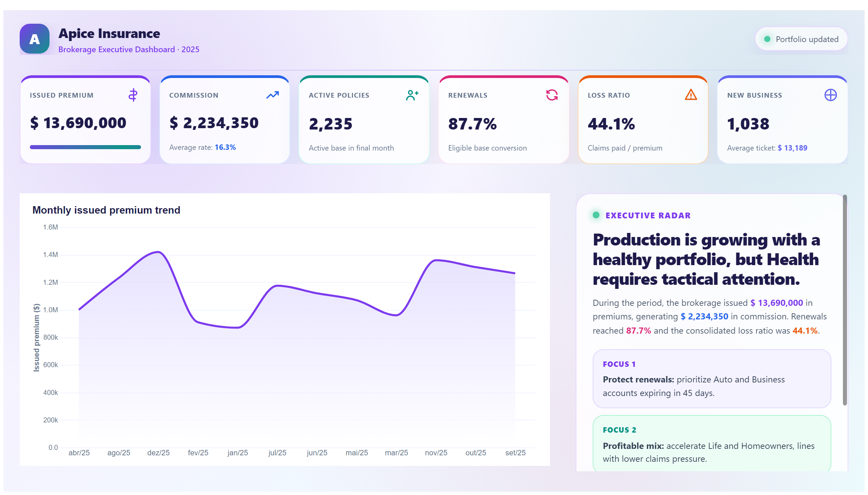The width and height of the screenshot is (868, 495).
Task: Click $ 2,234,350 in the radar summary
Action: (704, 316)
